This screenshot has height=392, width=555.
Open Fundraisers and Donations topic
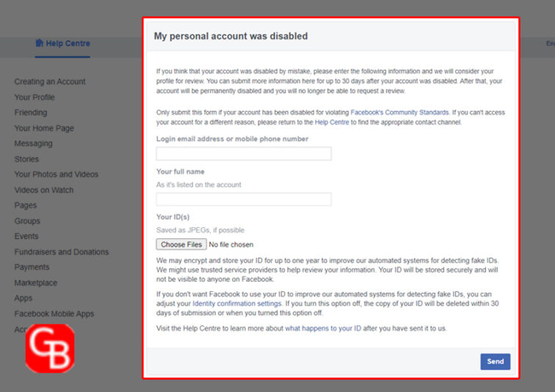62,252
